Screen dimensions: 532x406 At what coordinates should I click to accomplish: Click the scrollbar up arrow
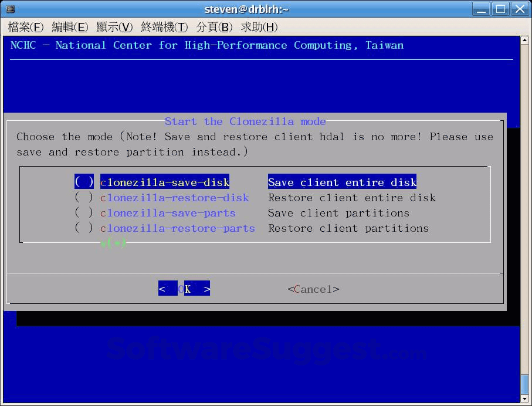coord(524,39)
